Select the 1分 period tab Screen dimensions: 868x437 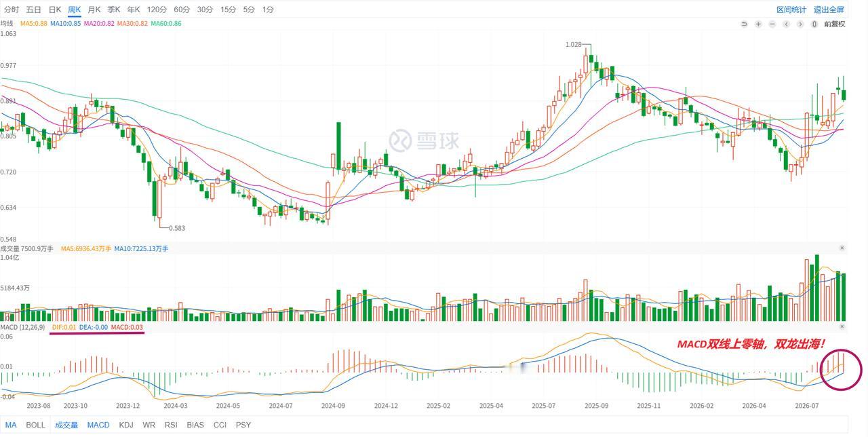pyautogui.click(x=268, y=9)
